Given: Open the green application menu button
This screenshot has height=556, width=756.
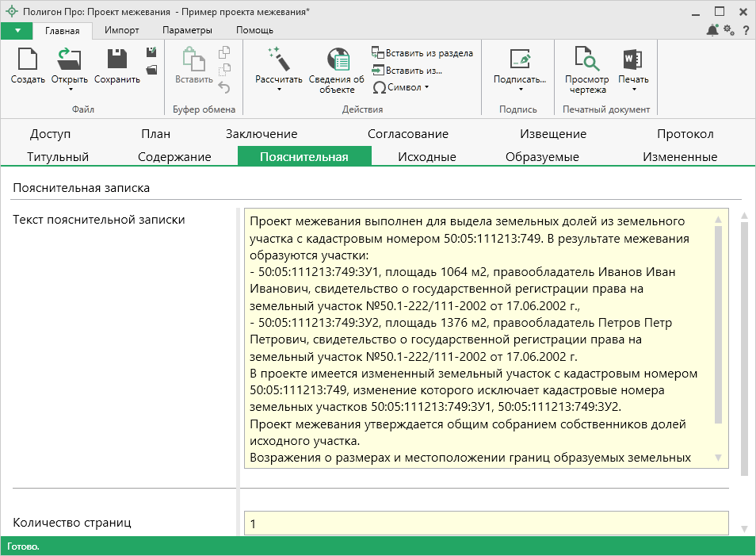Looking at the screenshot, I should pos(17,30).
